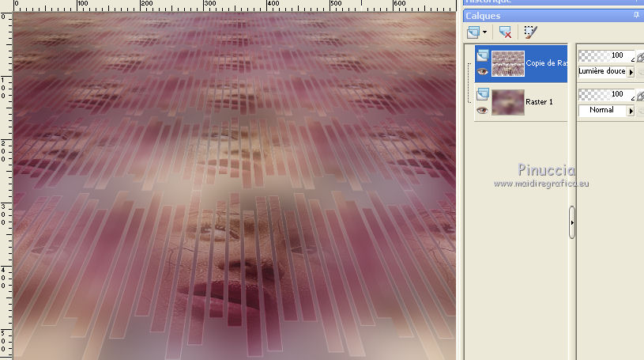Toggle link icon on Copie de Raster layer
Viewport: 644px width, 360px height.
click(x=640, y=57)
